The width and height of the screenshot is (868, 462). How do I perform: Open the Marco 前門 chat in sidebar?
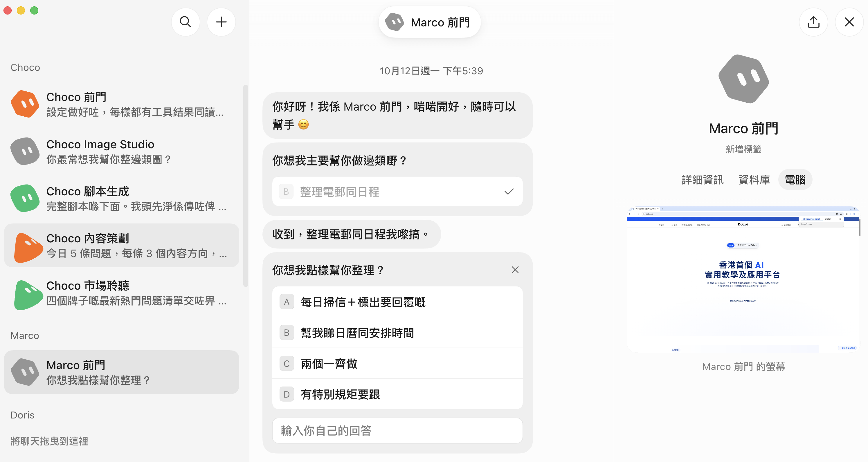tap(121, 372)
